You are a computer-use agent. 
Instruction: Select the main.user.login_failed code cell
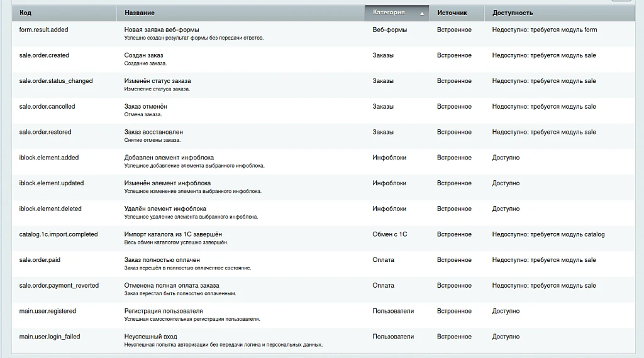50,337
